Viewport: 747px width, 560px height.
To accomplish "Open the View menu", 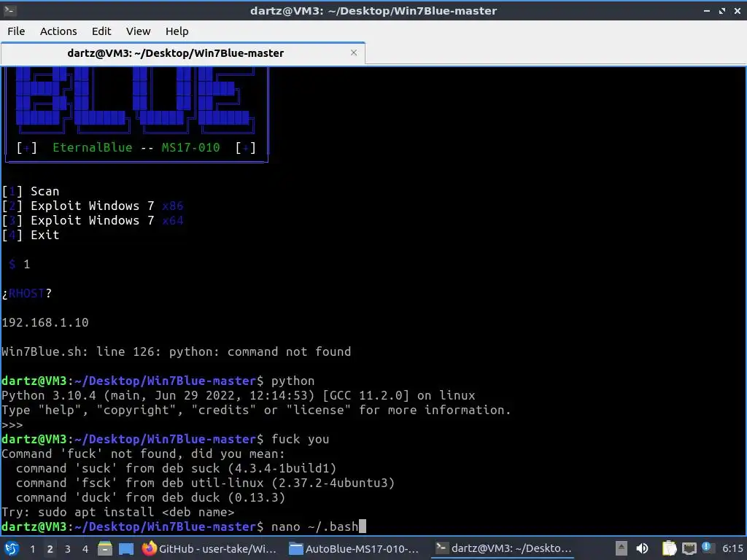I will [x=138, y=31].
